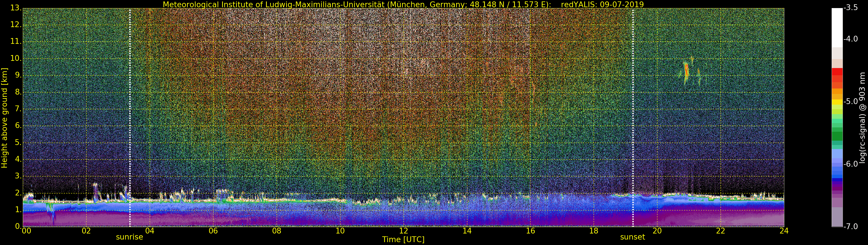868x245 pixels.
Task: Click the colorbar tick label -4.0
Action: coord(850,39)
